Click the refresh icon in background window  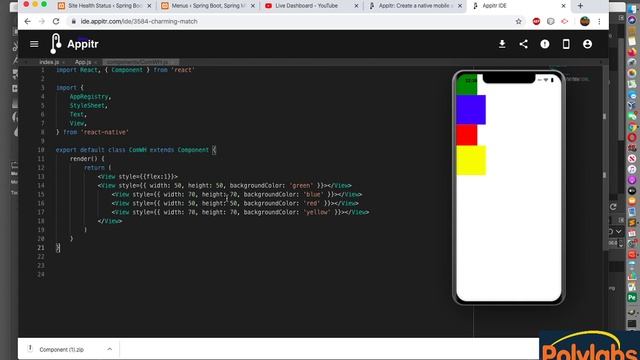(613, 207)
